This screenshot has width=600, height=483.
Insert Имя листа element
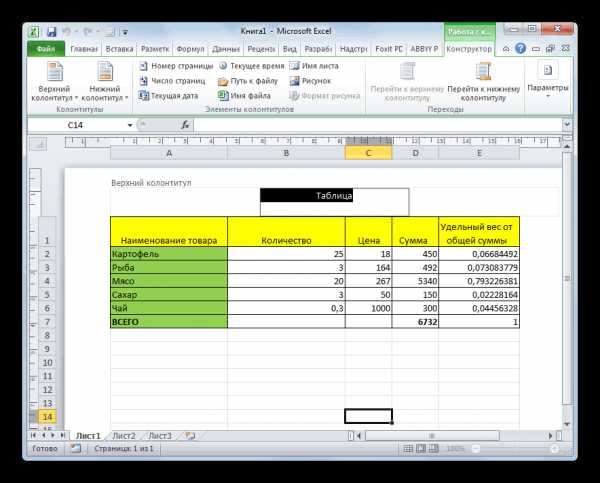[x=314, y=66]
